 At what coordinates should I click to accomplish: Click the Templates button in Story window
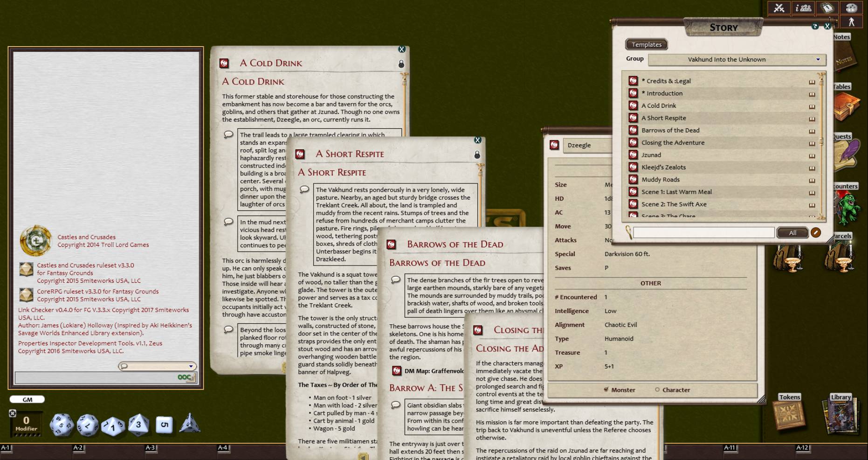[646, 44]
